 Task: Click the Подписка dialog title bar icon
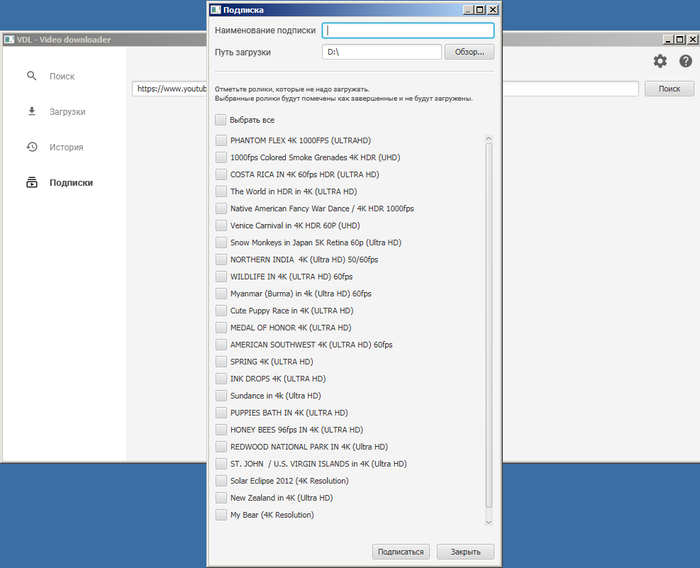tap(216, 9)
